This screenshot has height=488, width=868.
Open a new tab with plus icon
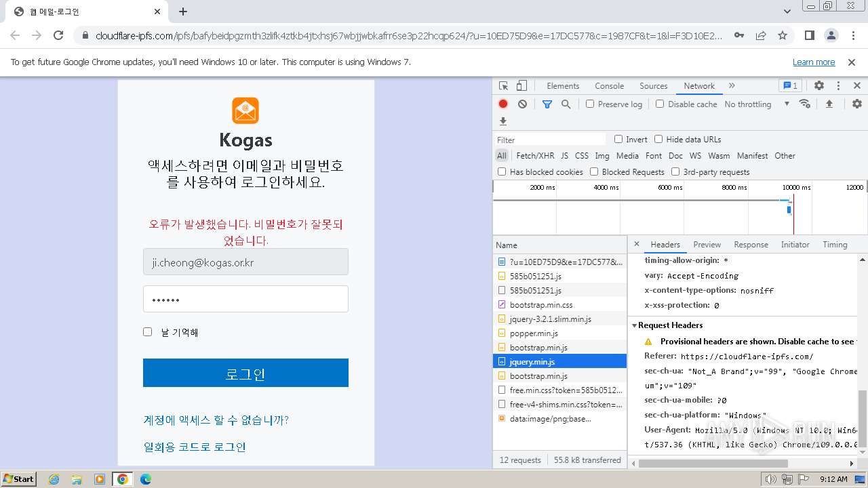(x=183, y=12)
